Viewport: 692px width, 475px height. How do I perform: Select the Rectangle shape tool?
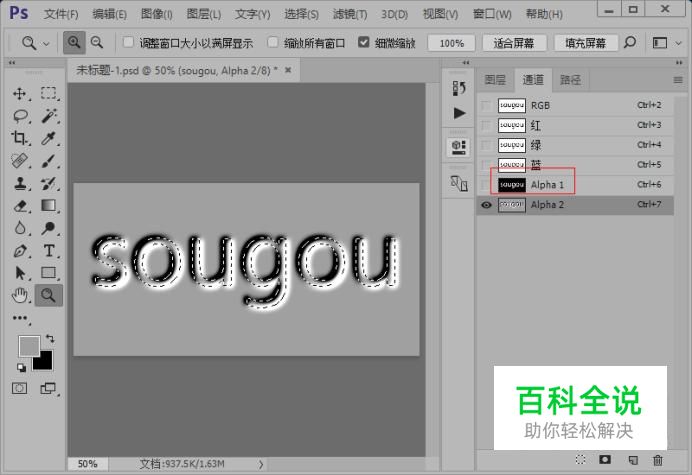[49, 273]
